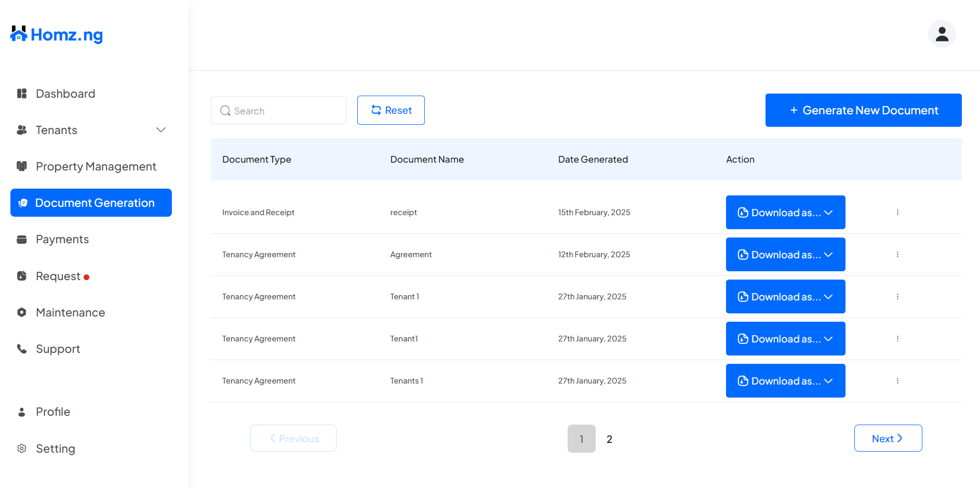This screenshot has width=980, height=488.
Task: Click the Support phone icon
Action: click(x=22, y=349)
